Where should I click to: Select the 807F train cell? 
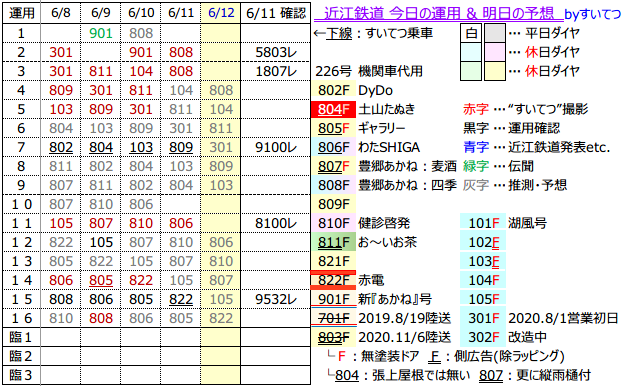[333, 166]
